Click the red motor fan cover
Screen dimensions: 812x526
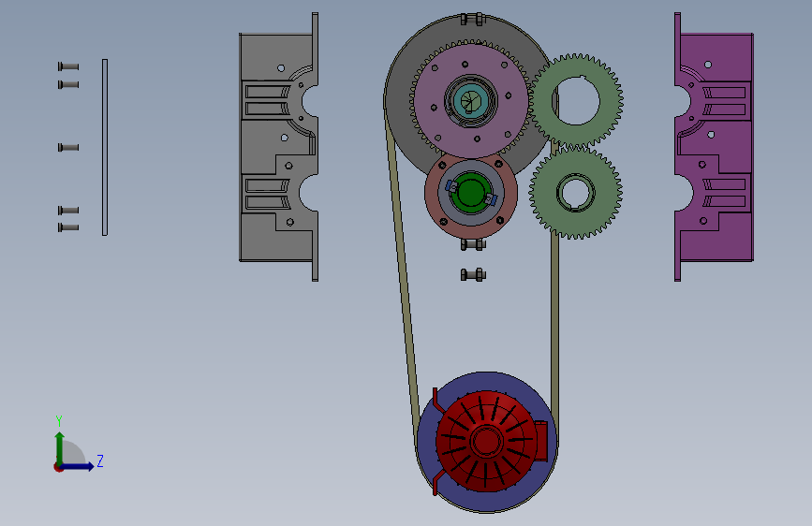pos(486,441)
